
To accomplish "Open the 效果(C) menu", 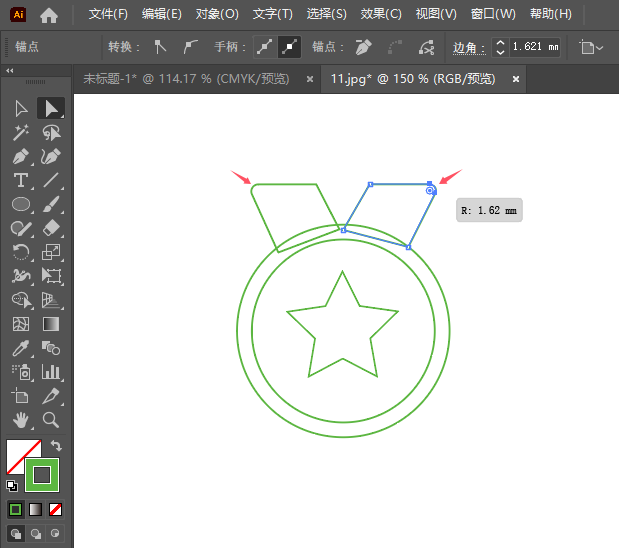I will [x=380, y=14].
